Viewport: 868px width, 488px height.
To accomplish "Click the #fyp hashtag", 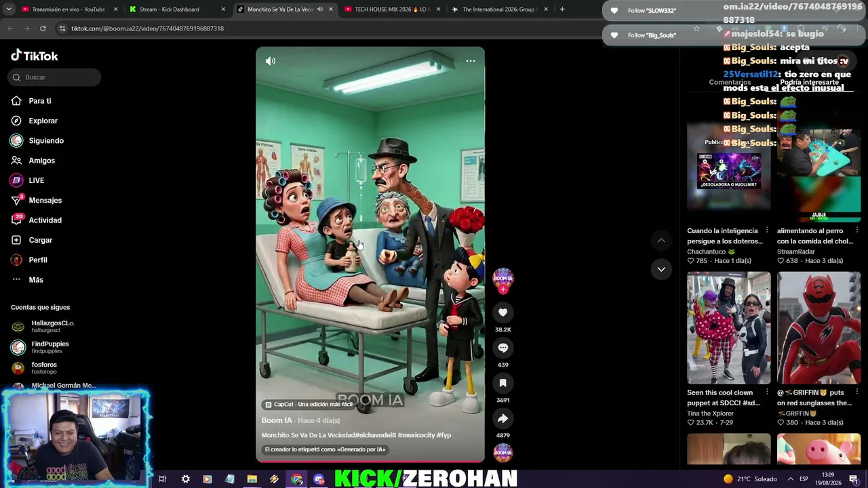I will tap(444, 435).
